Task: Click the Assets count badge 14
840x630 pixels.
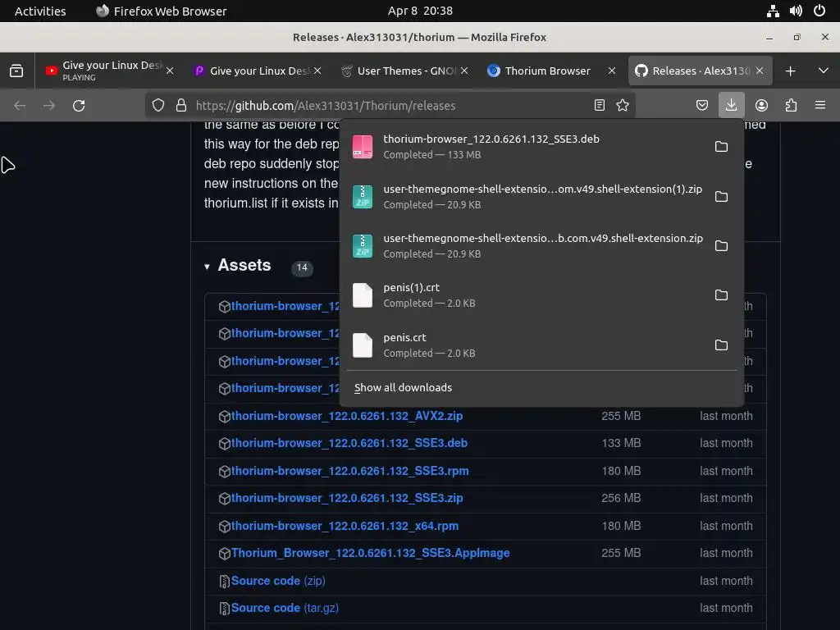Action: pos(302,267)
